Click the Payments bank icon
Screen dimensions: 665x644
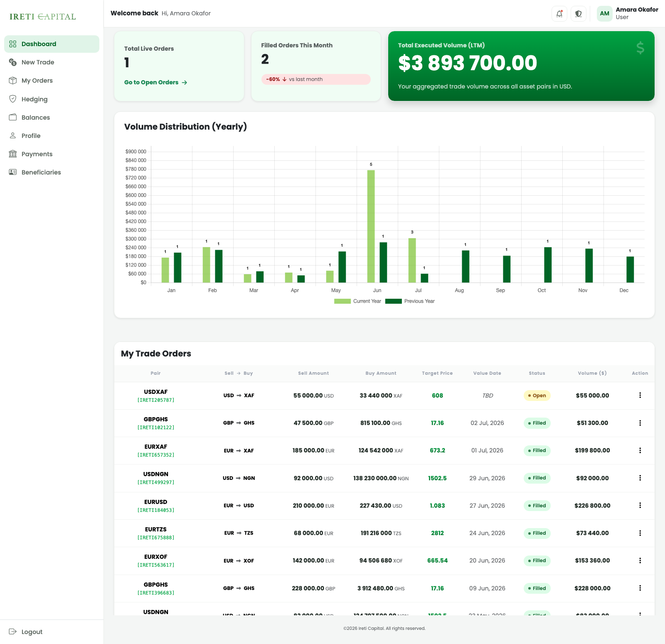tap(13, 154)
